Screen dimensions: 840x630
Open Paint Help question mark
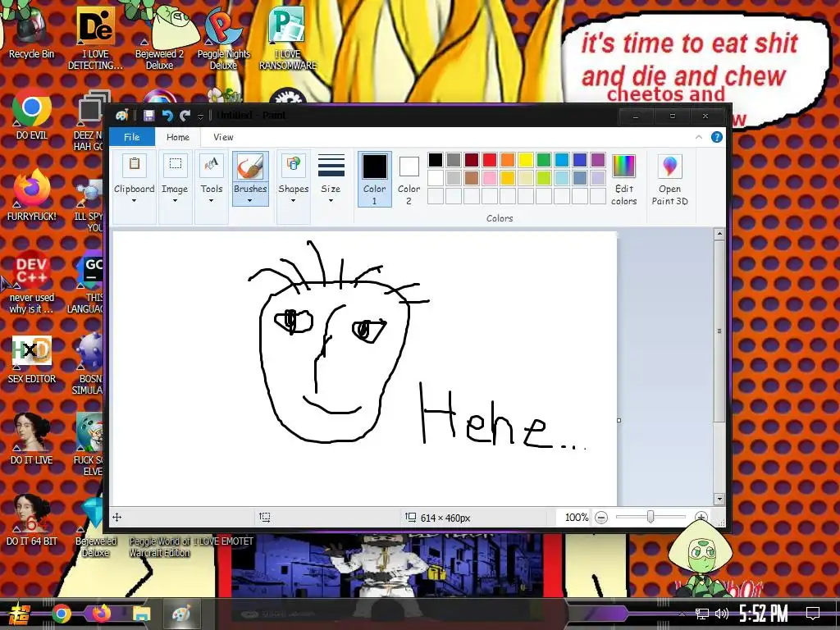[x=717, y=137]
